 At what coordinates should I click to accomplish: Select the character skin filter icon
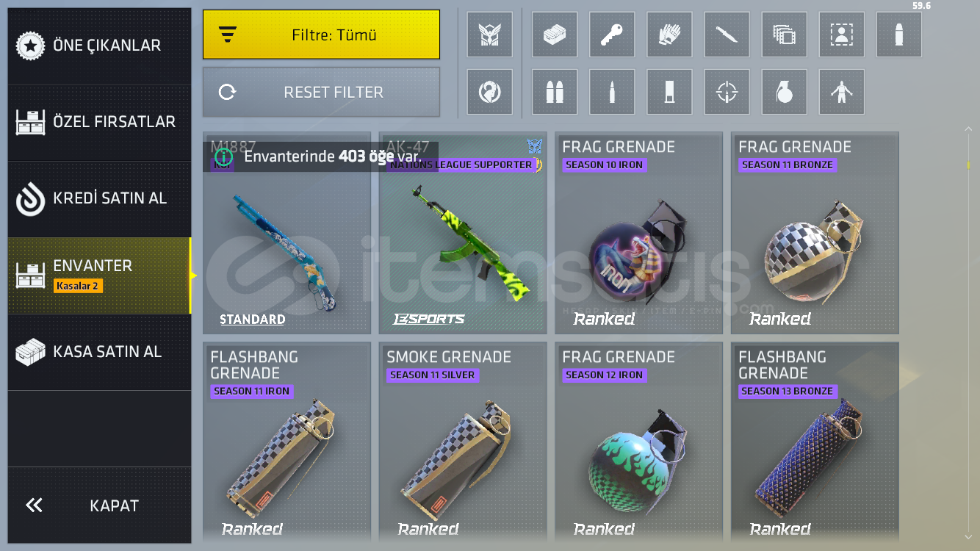tap(841, 92)
